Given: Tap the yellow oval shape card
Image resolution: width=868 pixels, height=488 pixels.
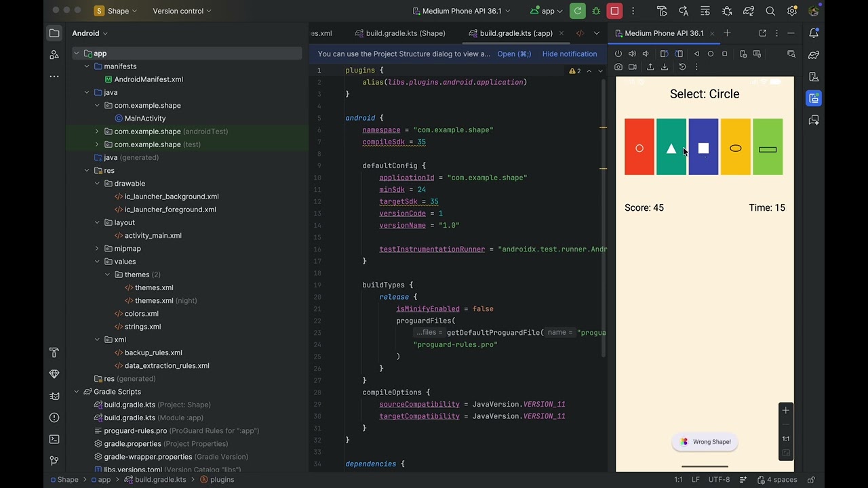Looking at the screenshot, I should (736, 147).
